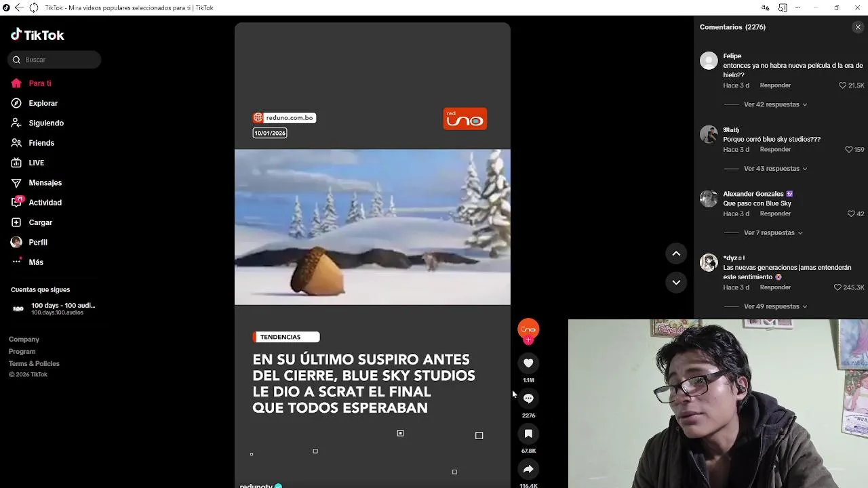The image size is (868, 488).
Task: Click the Buscar search field
Action: [54, 60]
